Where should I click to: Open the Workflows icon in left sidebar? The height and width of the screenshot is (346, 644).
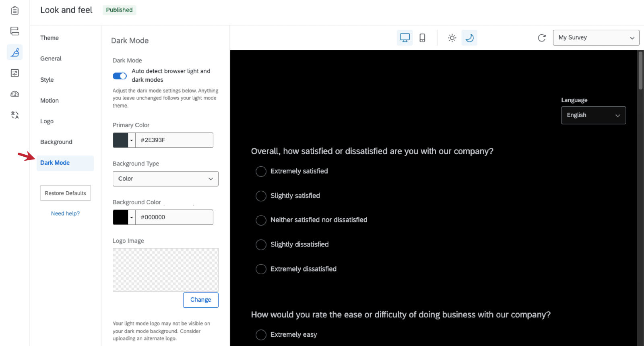coord(15,31)
